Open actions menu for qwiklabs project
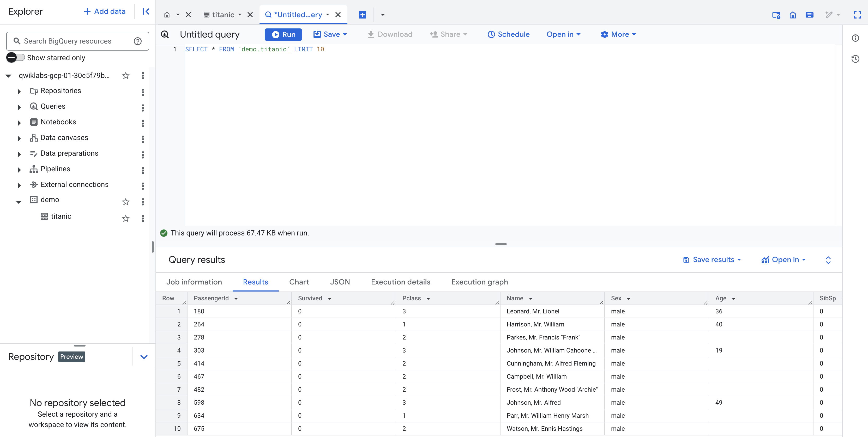 tap(143, 75)
